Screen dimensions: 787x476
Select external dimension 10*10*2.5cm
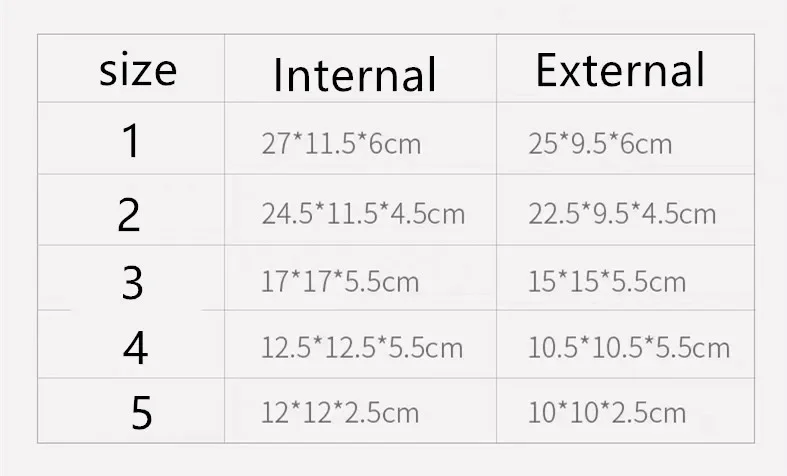(607, 413)
